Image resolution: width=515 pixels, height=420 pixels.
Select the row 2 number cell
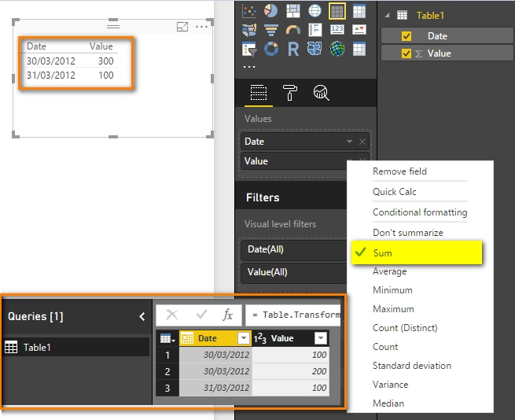167,371
